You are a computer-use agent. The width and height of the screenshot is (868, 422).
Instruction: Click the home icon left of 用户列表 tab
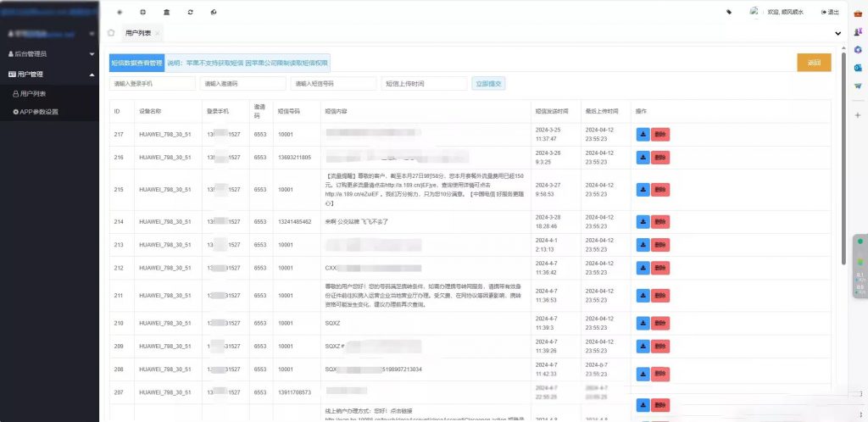(x=111, y=33)
